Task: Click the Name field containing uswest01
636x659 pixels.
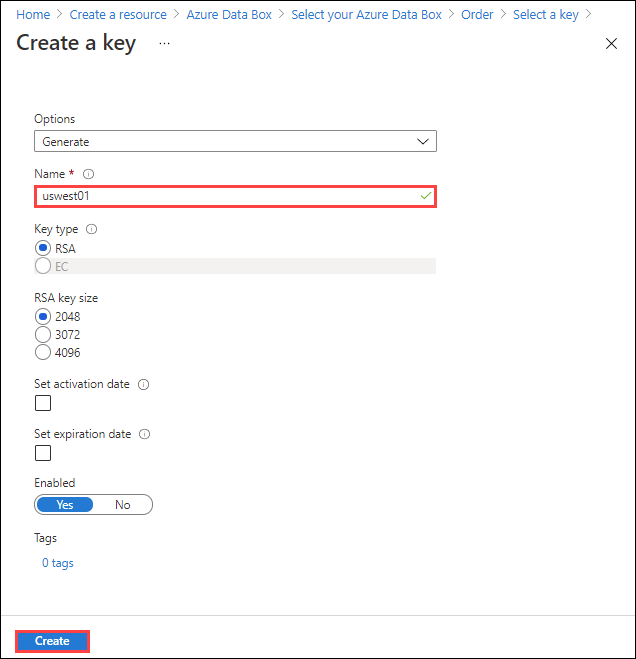Action: click(235, 196)
